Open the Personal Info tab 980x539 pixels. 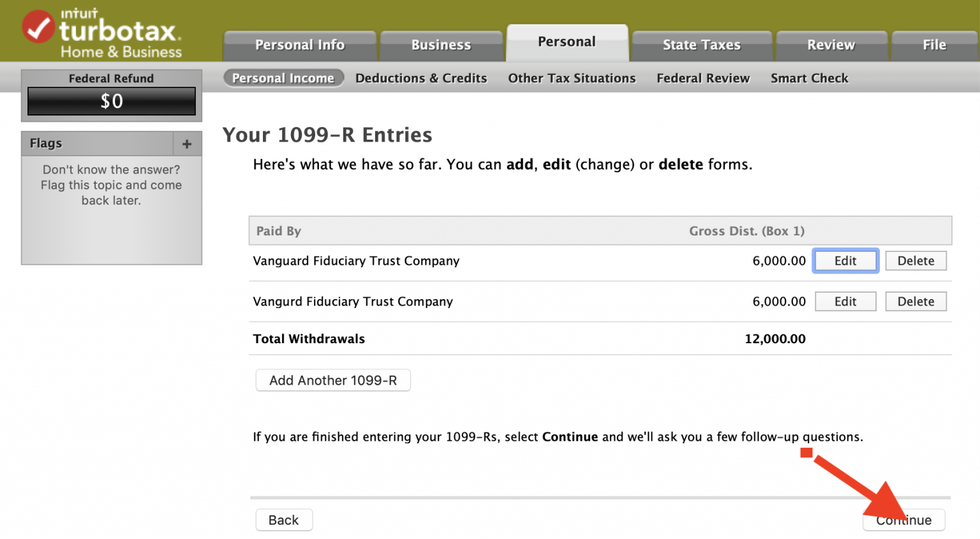(x=299, y=45)
